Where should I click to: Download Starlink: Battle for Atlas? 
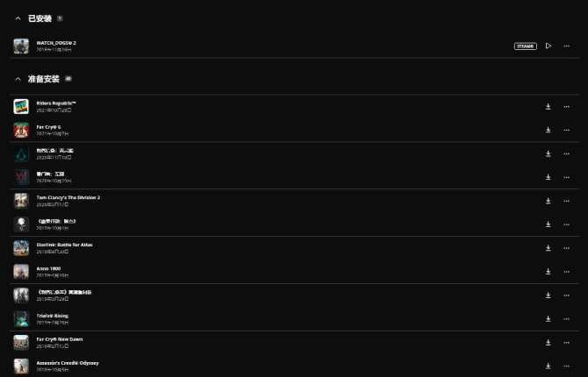pyautogui.click(x=548, y=248)
